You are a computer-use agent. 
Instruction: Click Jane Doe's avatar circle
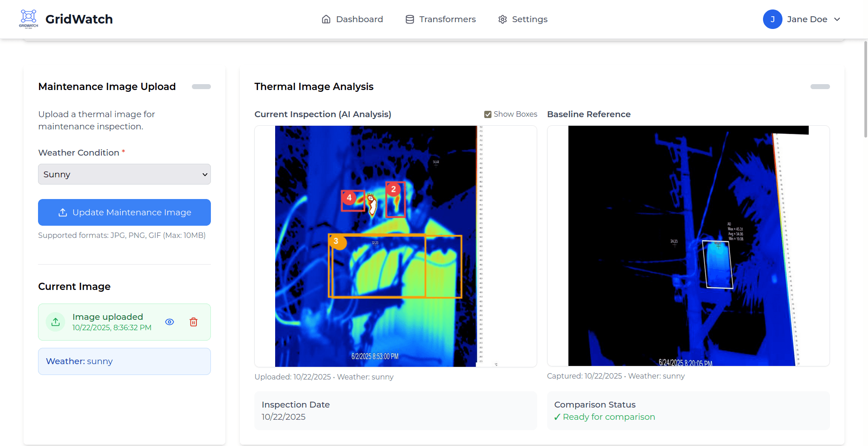772,19
